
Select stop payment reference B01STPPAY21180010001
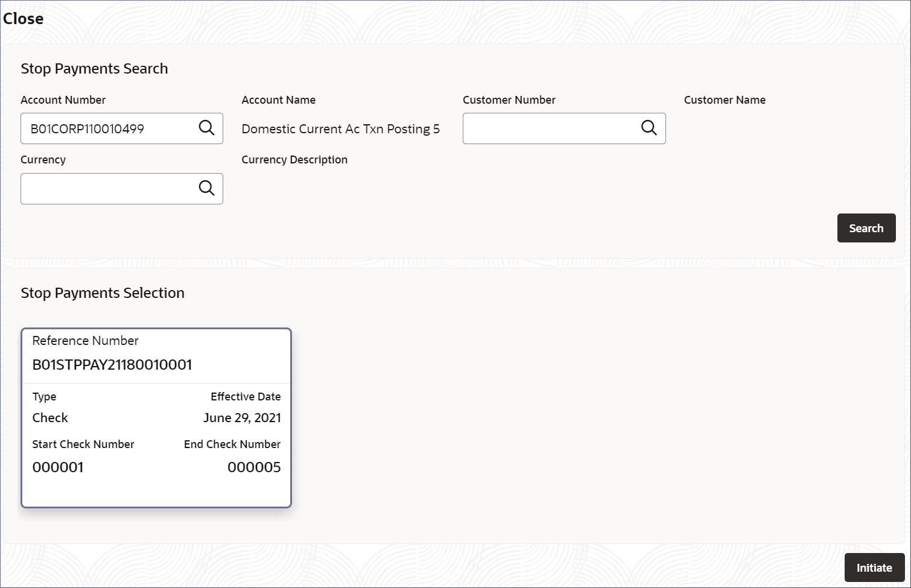click(x=112, y=365)
